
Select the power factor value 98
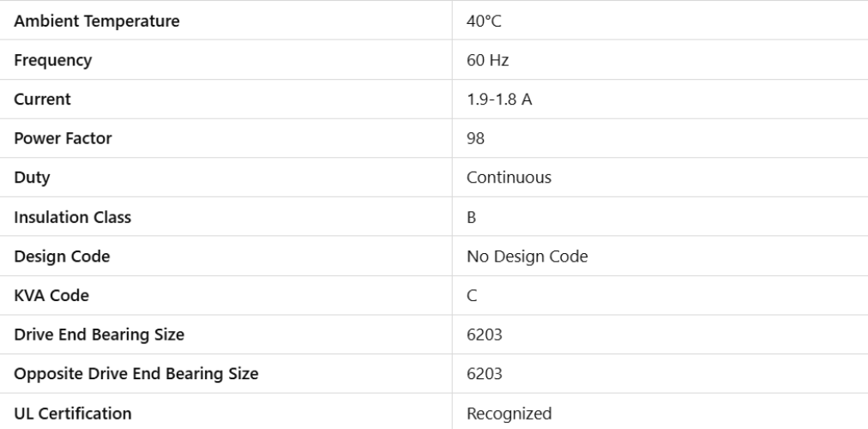click(475, 138)
